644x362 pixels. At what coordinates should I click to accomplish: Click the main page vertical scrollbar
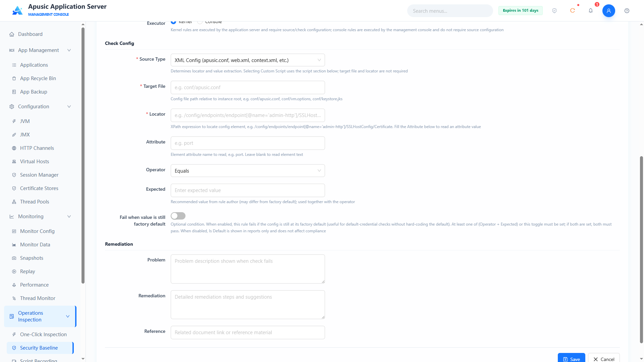[641, 249]
